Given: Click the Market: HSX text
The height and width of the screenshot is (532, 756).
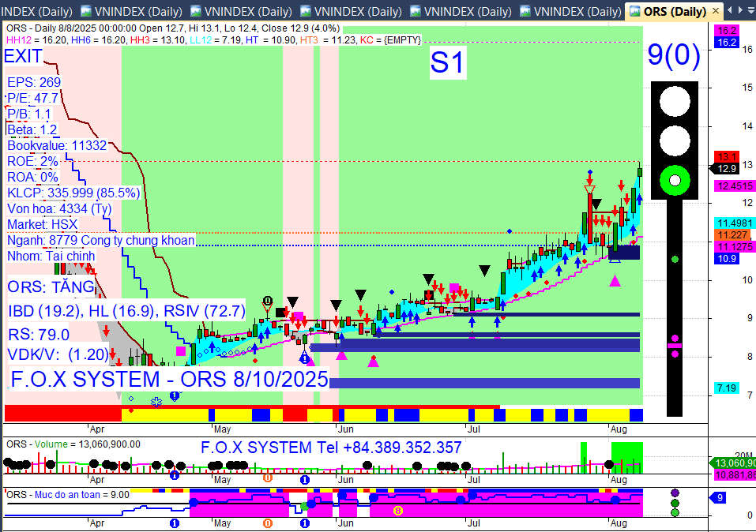Looking at the screenshot, I should click(43, 224).
